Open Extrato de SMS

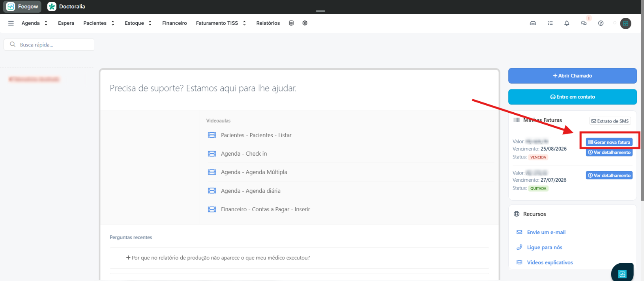pos(610,121)
